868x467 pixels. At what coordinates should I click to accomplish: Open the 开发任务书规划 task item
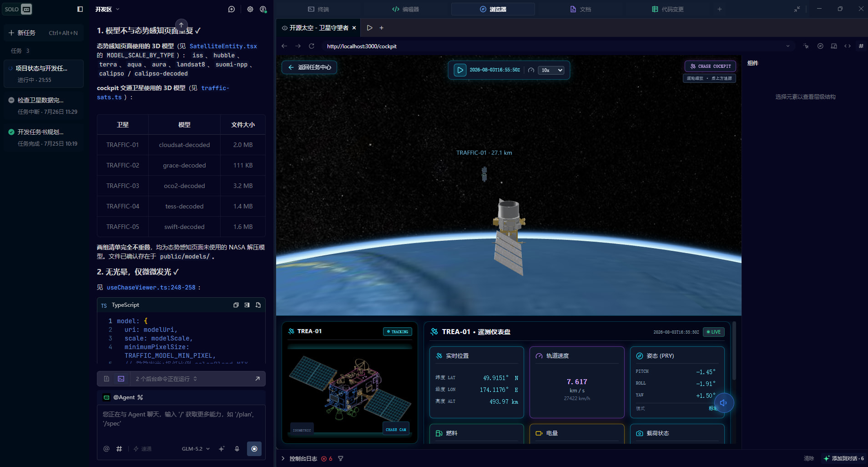point(44,137)
